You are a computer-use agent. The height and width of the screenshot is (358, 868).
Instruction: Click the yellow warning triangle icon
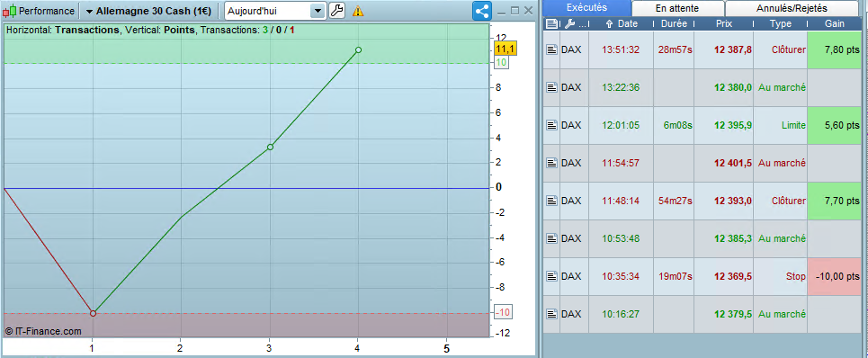358,11
